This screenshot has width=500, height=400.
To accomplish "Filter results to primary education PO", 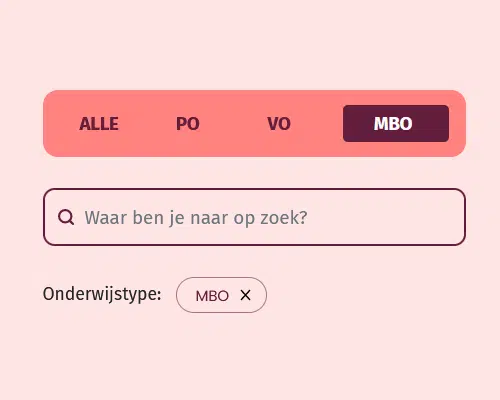I will (x=188, y=124).
